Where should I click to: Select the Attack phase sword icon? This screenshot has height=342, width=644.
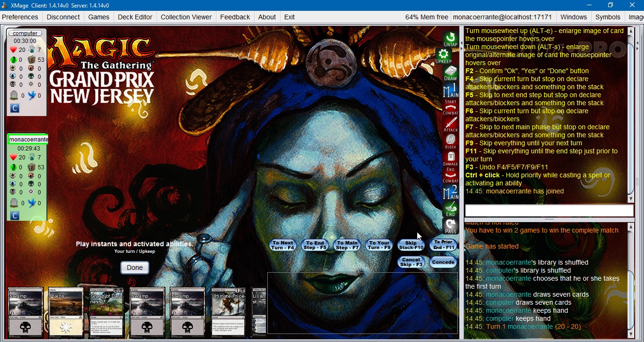[x=451, y=125]
